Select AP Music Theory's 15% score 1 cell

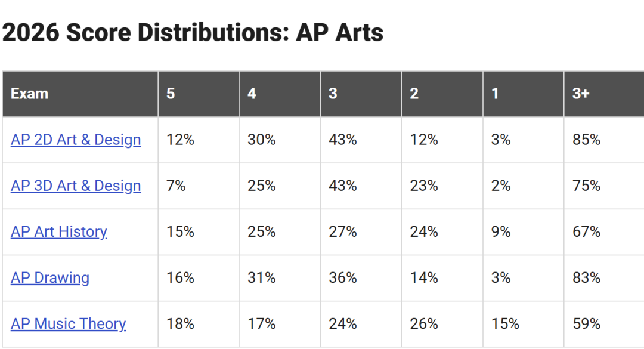tap(524, 324)
